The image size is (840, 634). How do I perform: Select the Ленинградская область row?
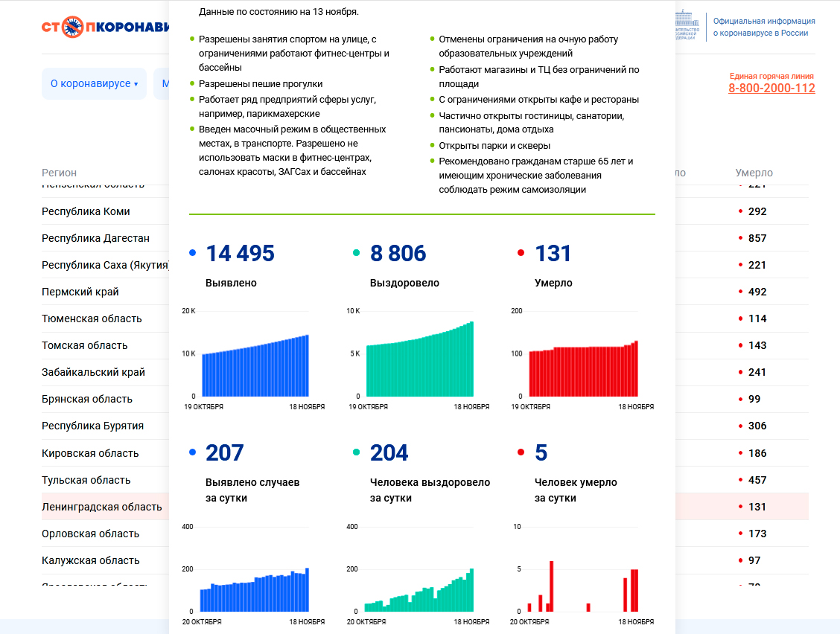coord(102,507)
